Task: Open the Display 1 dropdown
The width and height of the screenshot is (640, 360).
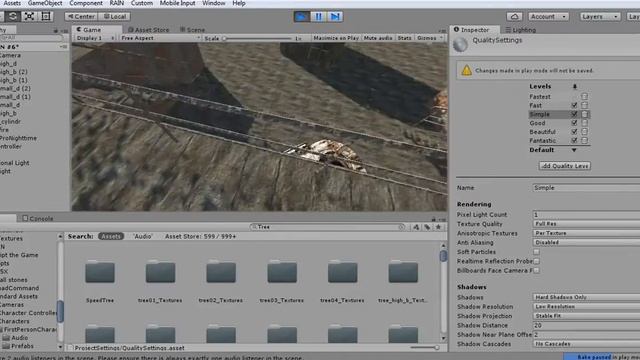Action: pyautogui.click(x=96, y=38)
